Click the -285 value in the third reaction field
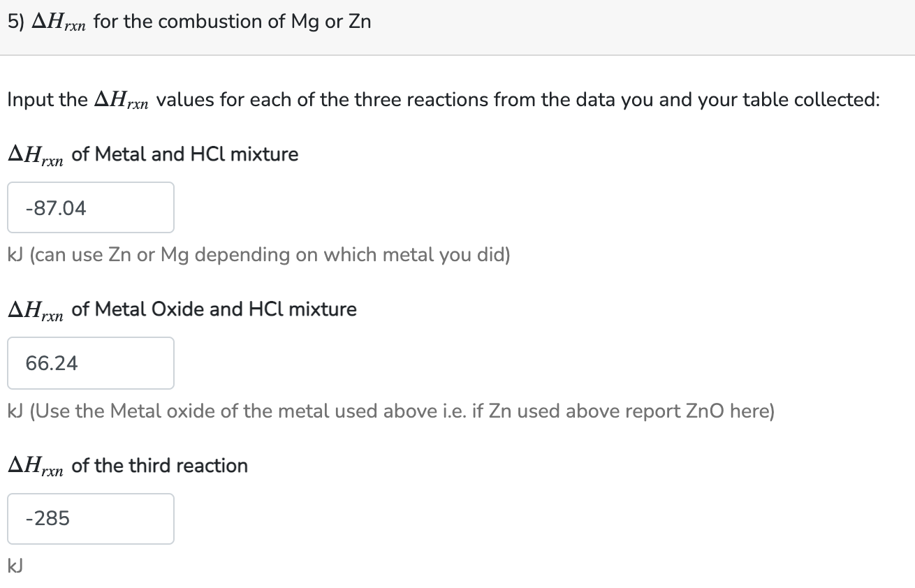The image size is (915, 588). click(x=45, y=518)
